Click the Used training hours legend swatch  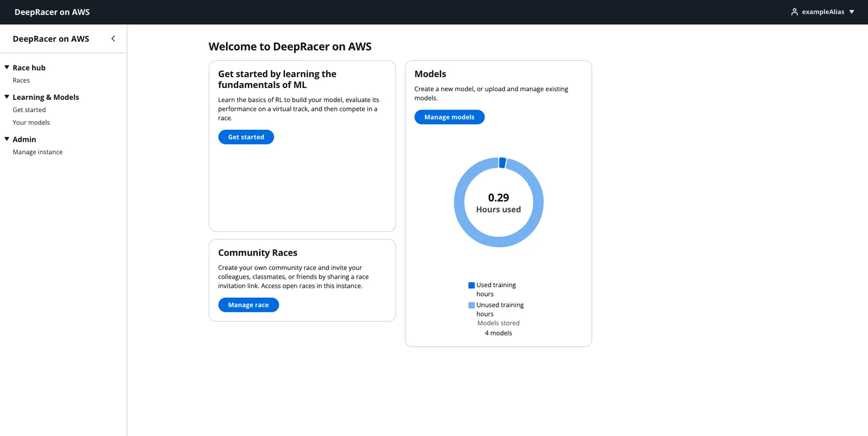pyautogui.click(x=471, y=285)
